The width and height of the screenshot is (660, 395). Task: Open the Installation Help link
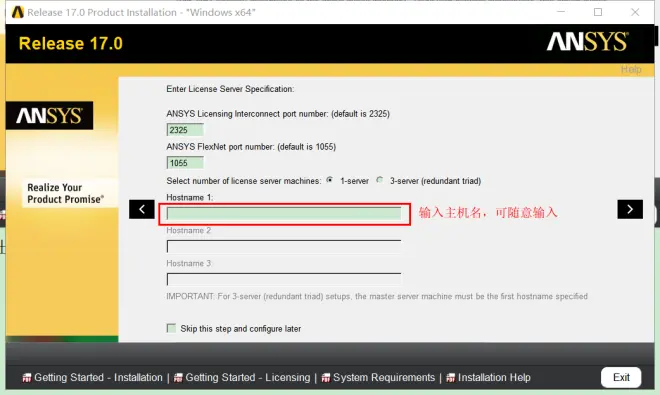click(x=494, y=377)
